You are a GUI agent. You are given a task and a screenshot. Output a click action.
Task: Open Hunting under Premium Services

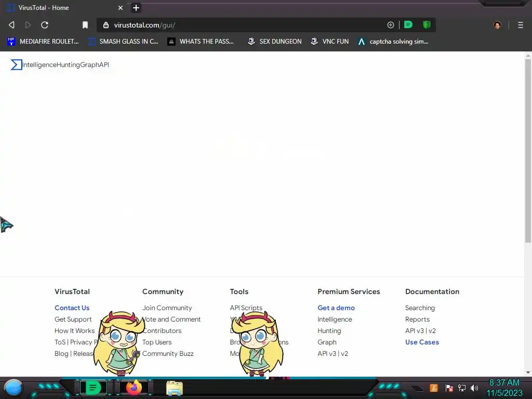pos(329,331)
